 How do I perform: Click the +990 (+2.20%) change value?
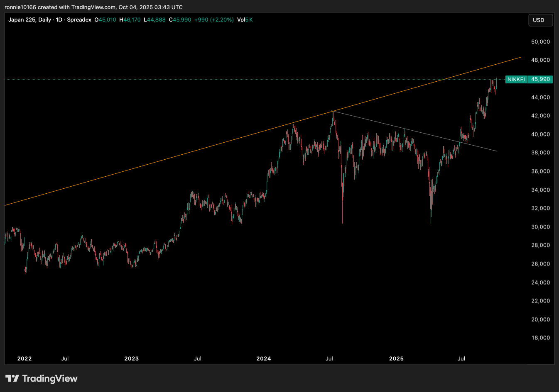(x=214, y=19)
